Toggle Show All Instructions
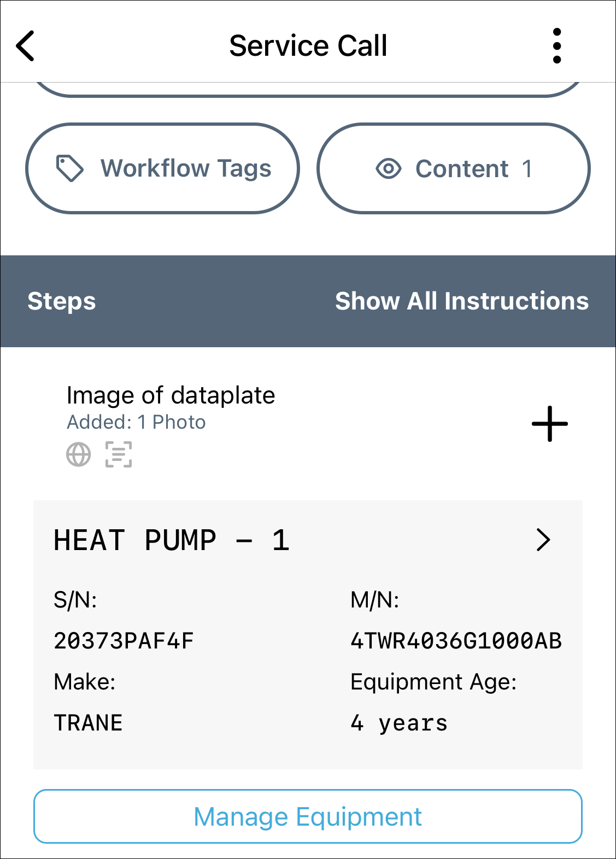Image resolution: width=616 pixels, height=859 pixels. pos(461,301)
